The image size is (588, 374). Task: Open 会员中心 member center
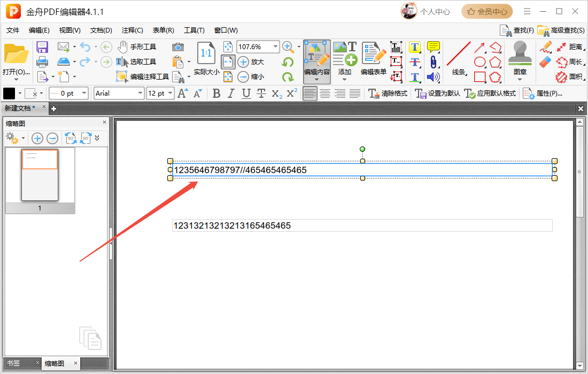click(487, 11)
